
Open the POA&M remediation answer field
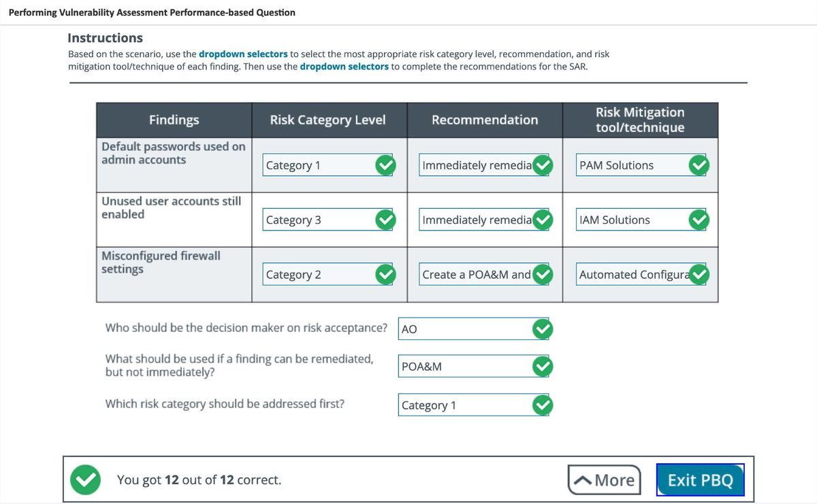click(470, 366)
